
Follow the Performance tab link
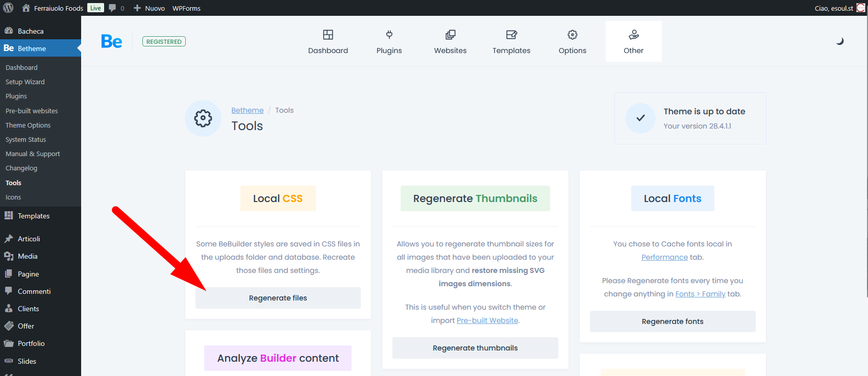click(x=664, y=257)
